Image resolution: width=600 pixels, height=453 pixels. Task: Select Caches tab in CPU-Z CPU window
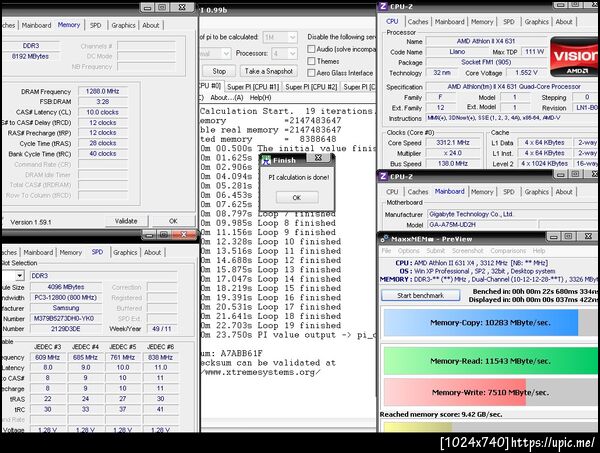pos(418,22)
